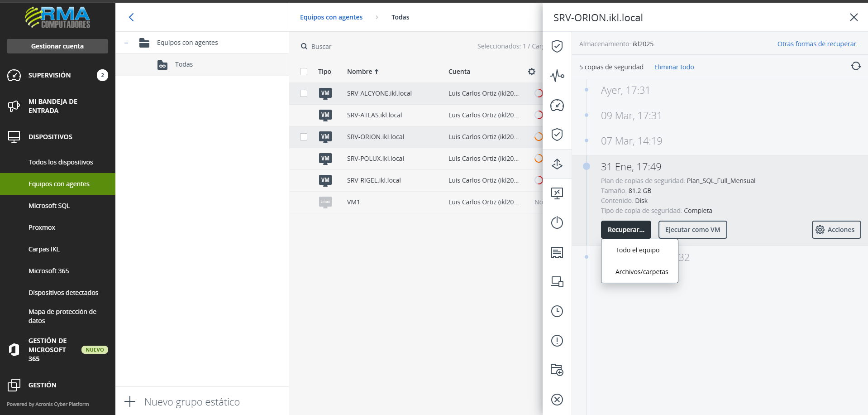This screenshot has width=868, height=415.
Task: Select Todo el equipo from menu
Action: (x=637, y=250)
